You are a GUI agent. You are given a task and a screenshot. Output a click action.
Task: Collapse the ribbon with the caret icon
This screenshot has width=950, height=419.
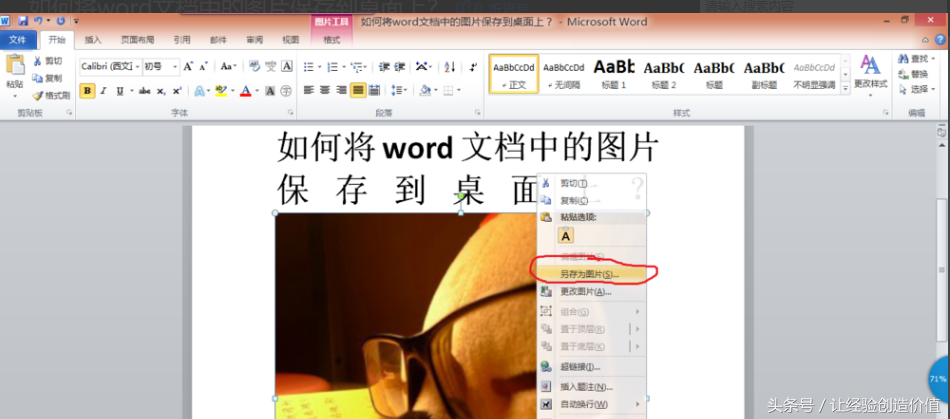tap(925, 40)
